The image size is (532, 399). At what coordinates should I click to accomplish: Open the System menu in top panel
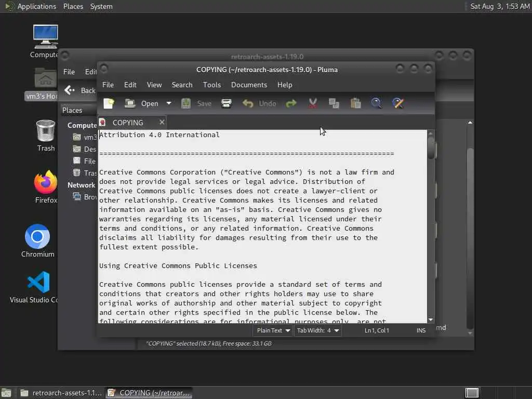coord(101,6)
